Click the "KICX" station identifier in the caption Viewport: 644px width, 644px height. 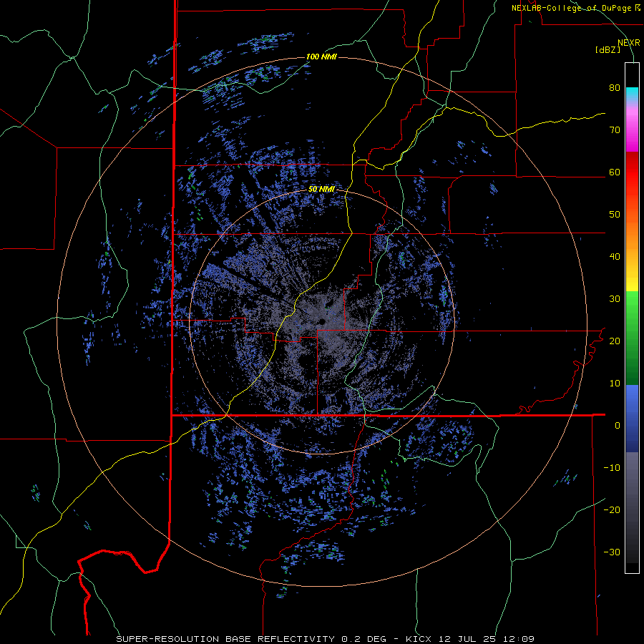click(420, 639)
